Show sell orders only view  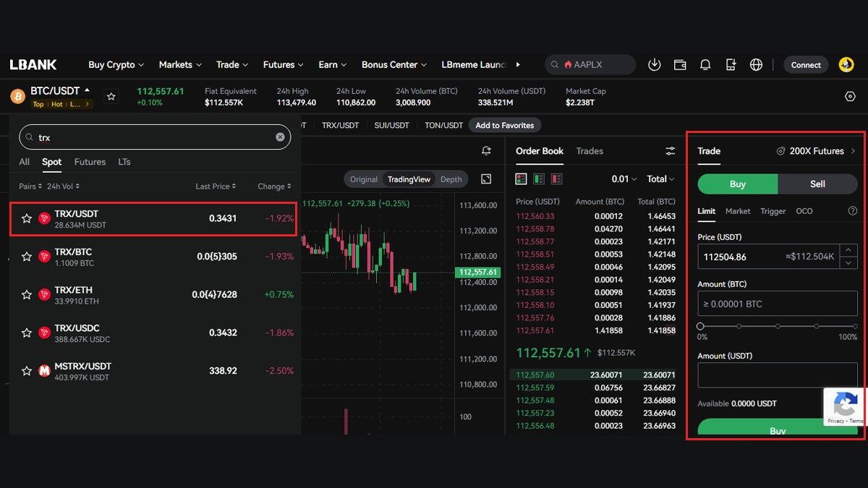[x=556, y=179]
